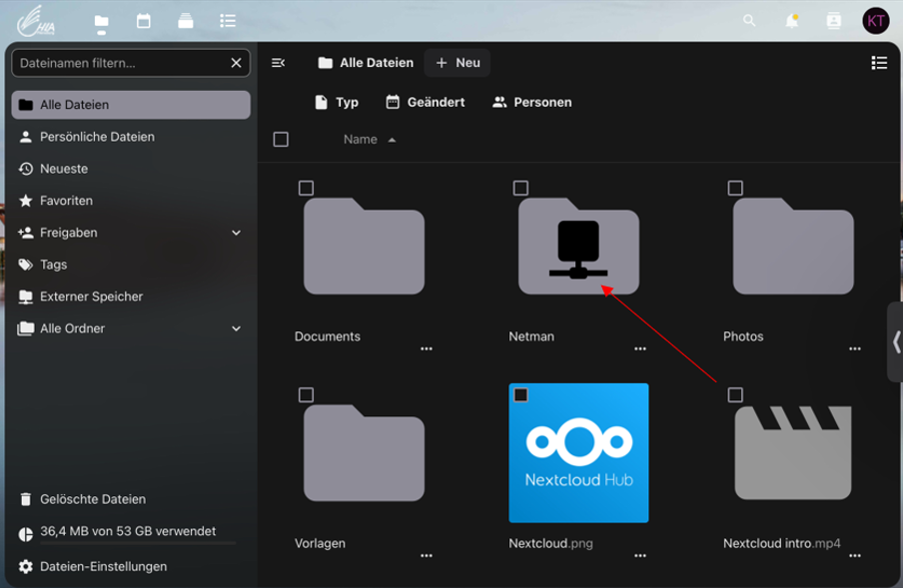
Task: Check the Vorlagen folder checkbox
Action: pyautogui.click(x=306, y=394)
